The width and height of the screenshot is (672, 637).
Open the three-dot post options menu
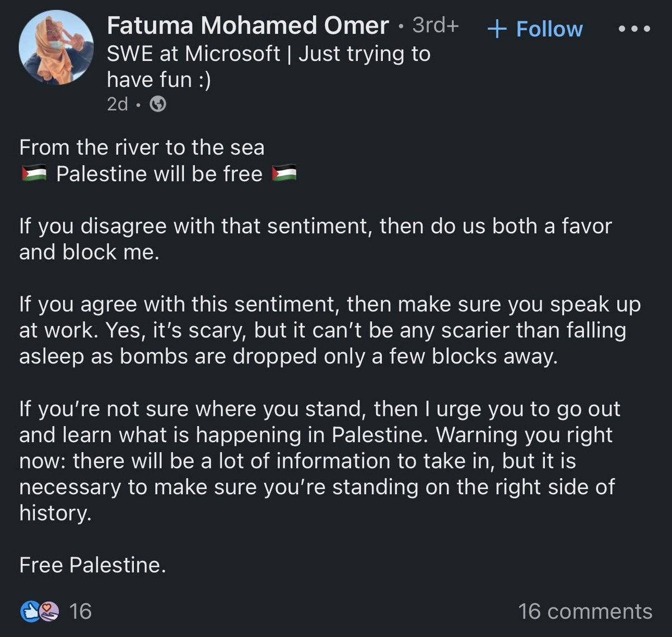click(x=634, y=29)
